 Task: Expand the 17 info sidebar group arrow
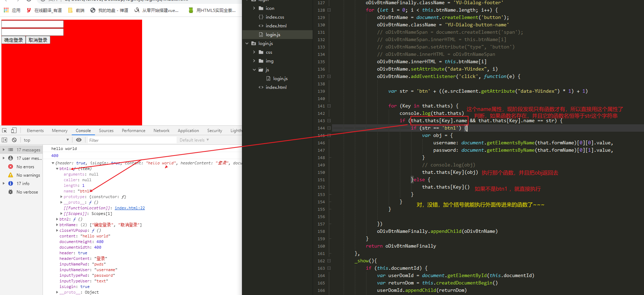pos(4,183)
